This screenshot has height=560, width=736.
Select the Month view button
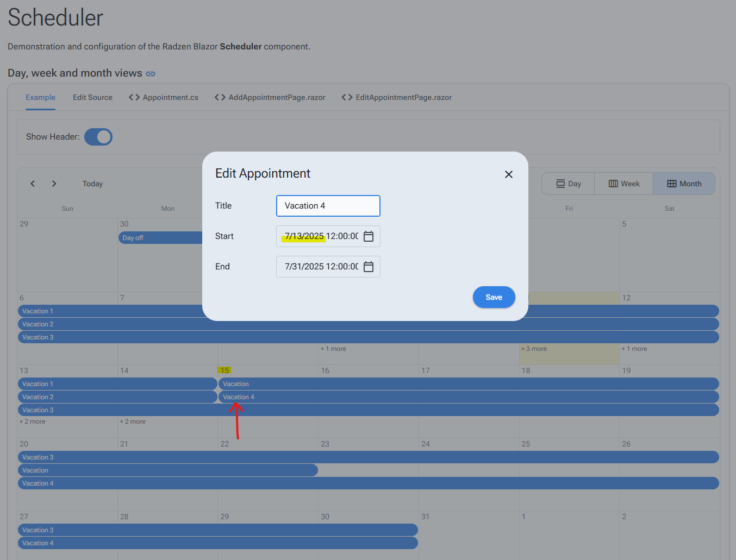[684, 184]
